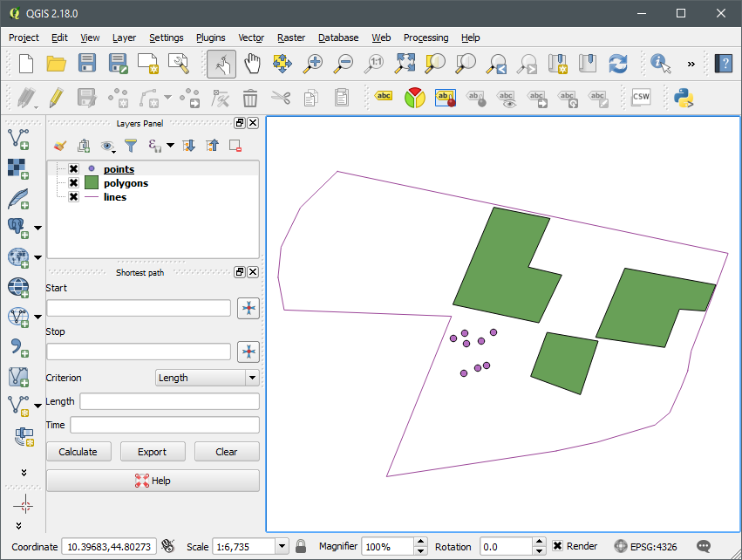Expand the Add WFS Layer dropdown arrow
The width and height of the screenshot is (742, 560).
pos(38,318)
